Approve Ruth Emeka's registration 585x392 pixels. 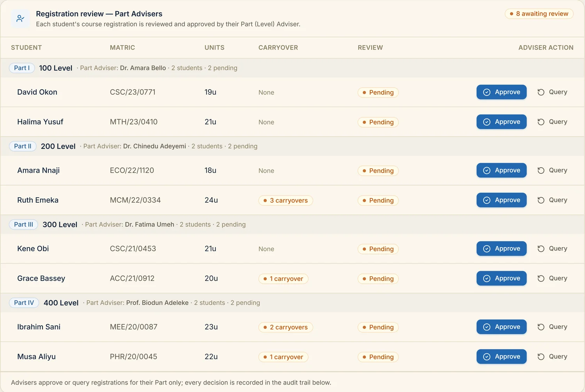502,200
